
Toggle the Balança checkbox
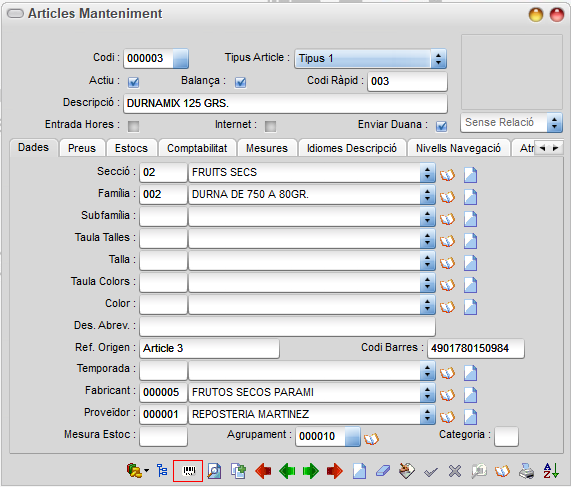coord(240,83)
